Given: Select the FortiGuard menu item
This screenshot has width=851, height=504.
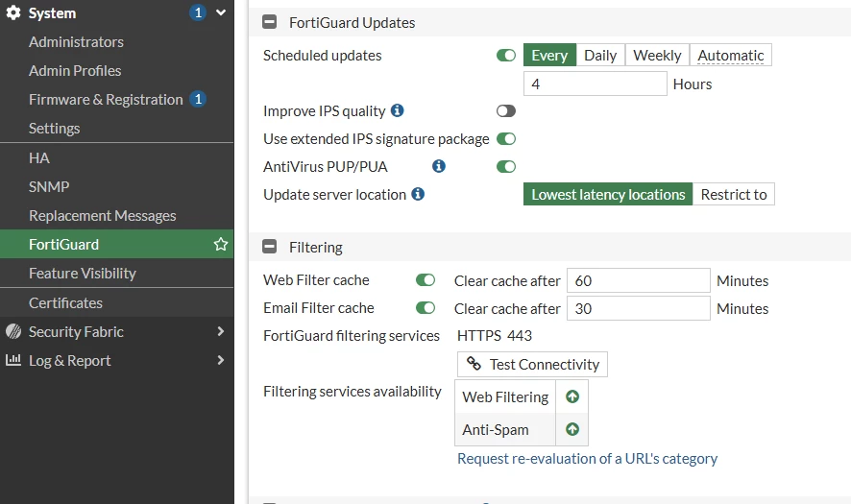Looking at the screenshot, I should [116, 244].
